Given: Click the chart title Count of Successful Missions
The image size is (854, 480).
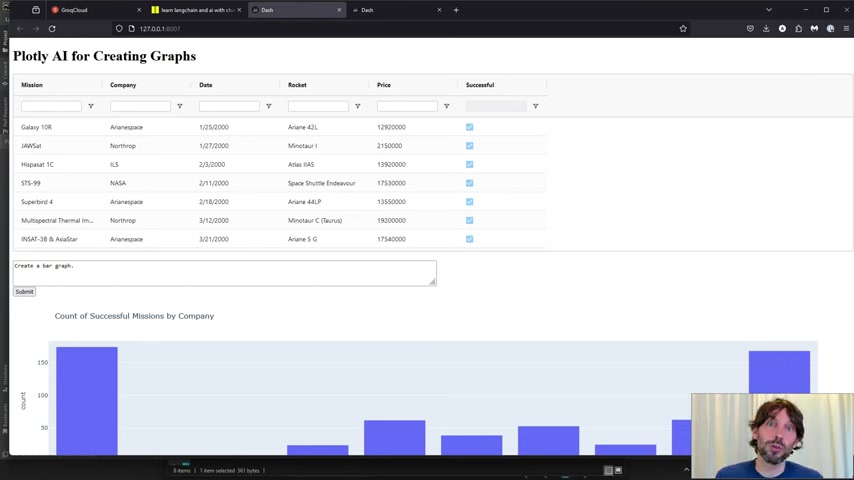Looking at the screenshot, I should click(x=134, y=316).
